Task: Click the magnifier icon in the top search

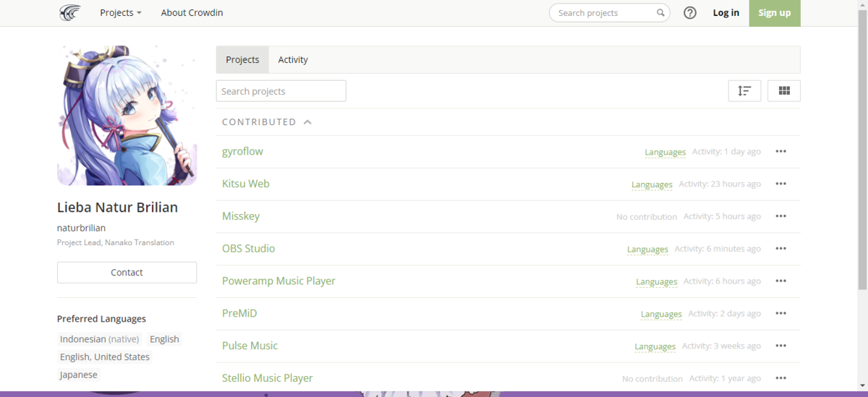Action: [660, 13]
